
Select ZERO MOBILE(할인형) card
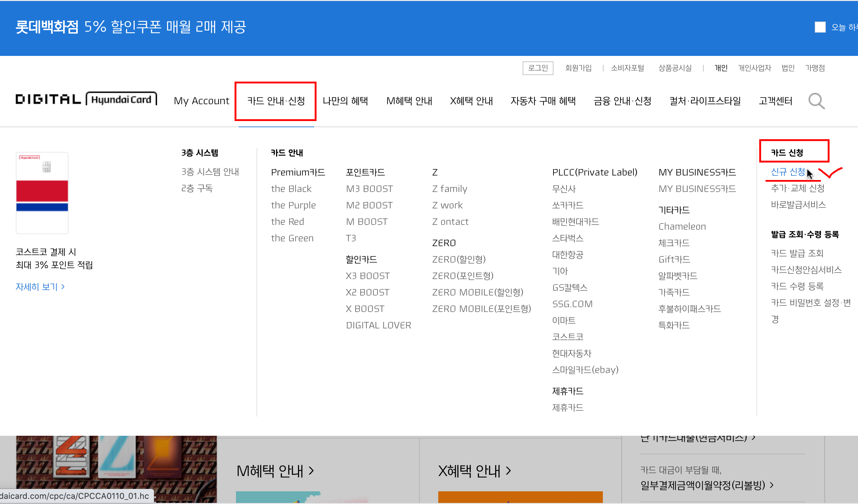coord(477,292)
